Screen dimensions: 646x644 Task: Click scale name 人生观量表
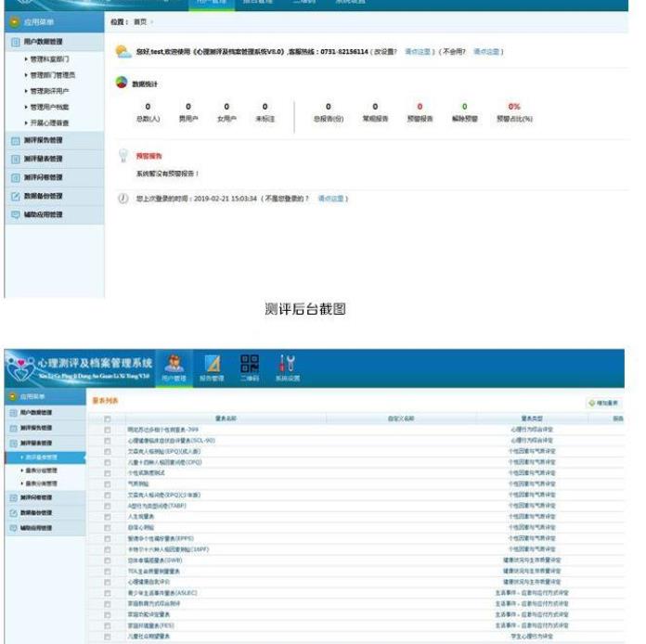pos(141,517)
